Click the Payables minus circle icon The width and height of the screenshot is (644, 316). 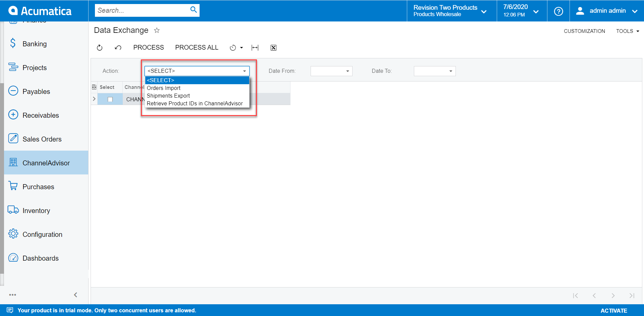(x=13, y=91)
